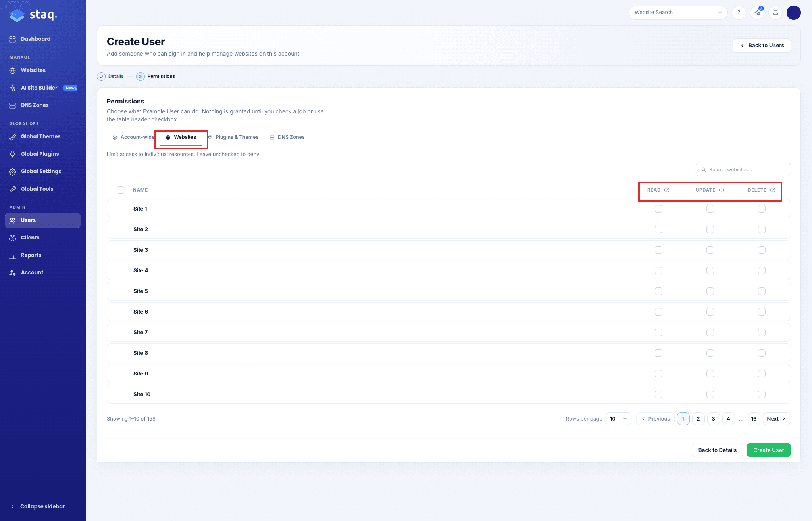This screenshot has height=521, width=812.
Task: Open Clients in the sidebar
Action: click(x=43, y=238)
